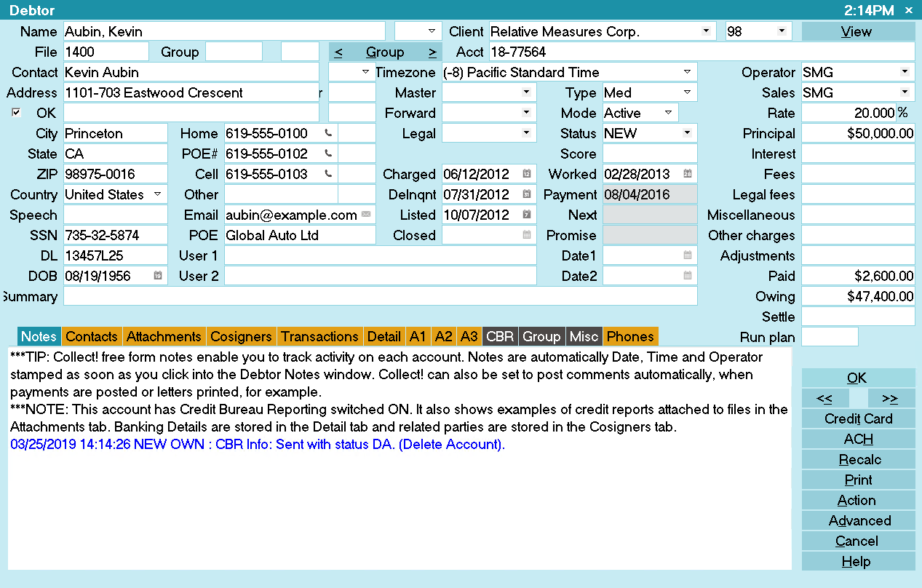Screen dimensions: 922x588
Task: Open the Operator dropdown
Action: coord(905,72)
